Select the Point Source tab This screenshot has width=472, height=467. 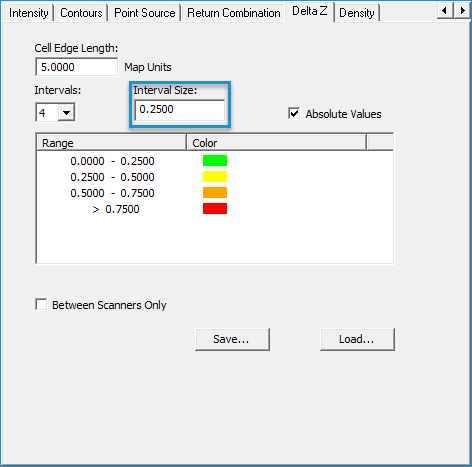click(145, 13)
